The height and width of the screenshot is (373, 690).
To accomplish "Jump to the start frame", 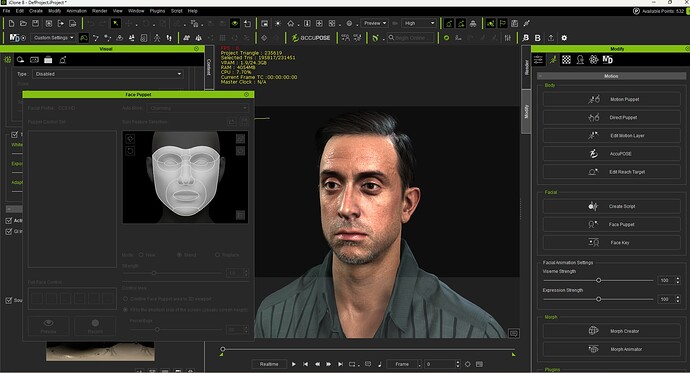I will click(306, 364).
